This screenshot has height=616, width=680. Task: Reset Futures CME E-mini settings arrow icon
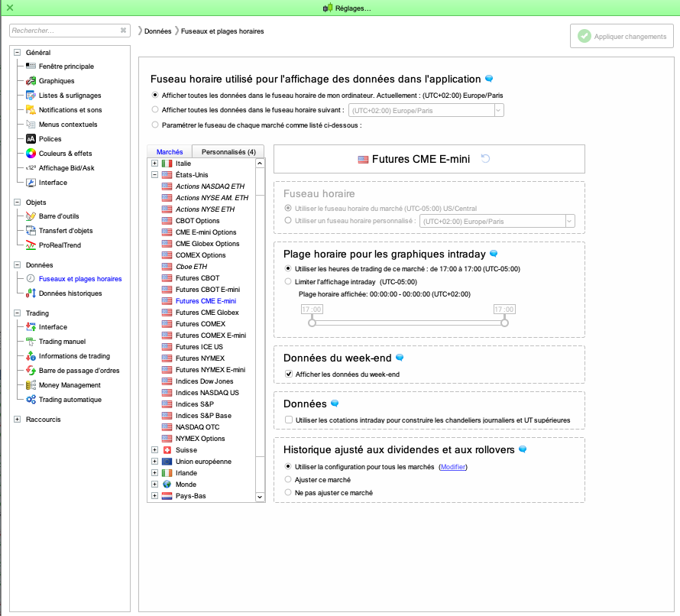click(485, 159)
